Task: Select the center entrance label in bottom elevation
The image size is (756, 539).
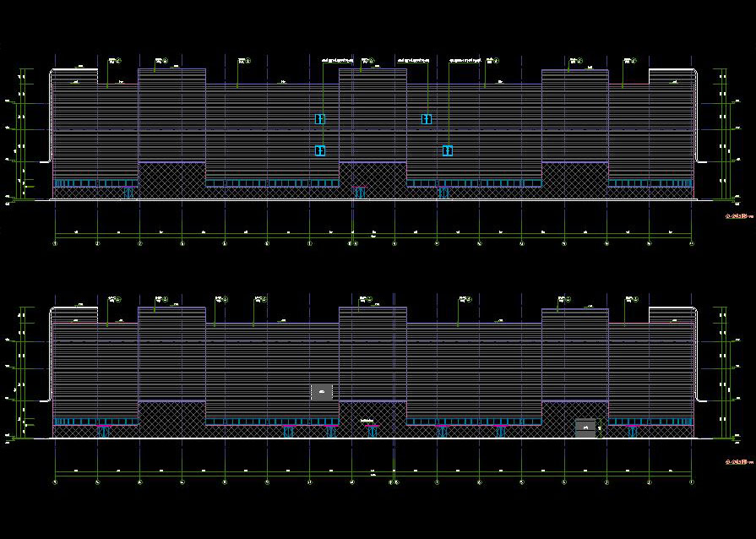Action: coord(367,420)
